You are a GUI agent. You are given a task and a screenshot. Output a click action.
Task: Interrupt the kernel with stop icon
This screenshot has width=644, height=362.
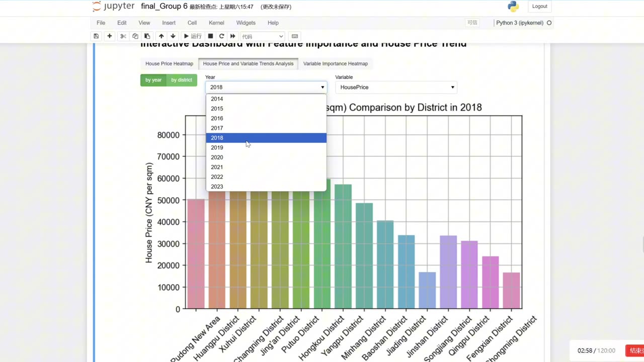[210, 36]
